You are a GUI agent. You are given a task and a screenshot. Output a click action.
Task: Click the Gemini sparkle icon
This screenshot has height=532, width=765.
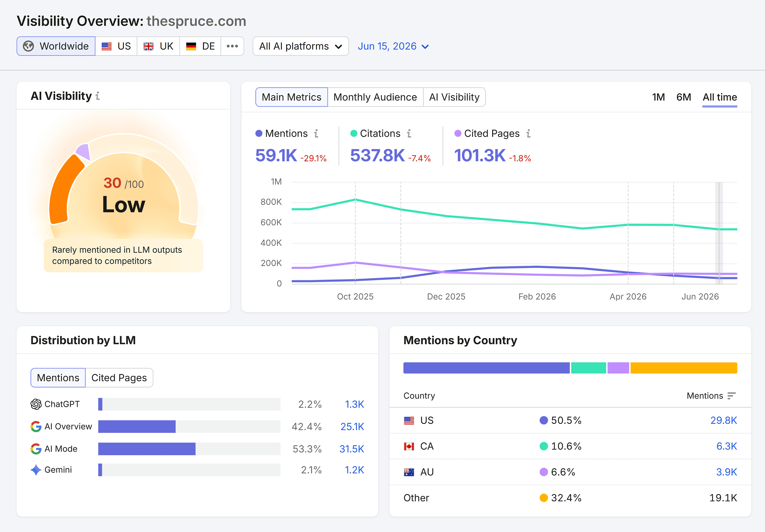point(36,470)
